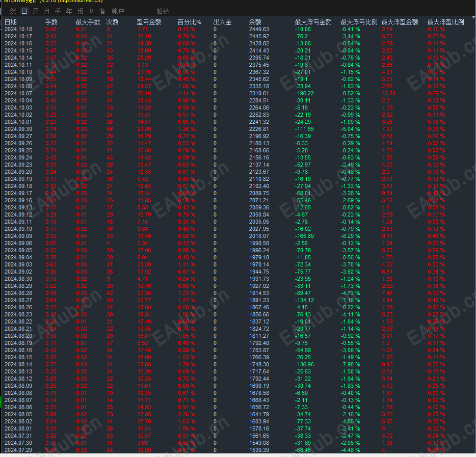Click the 最大浮亏金额 column header
Image resolution: width=476 pixels, height=457 pixels.
pyautogui.click(x=313, y=22)
